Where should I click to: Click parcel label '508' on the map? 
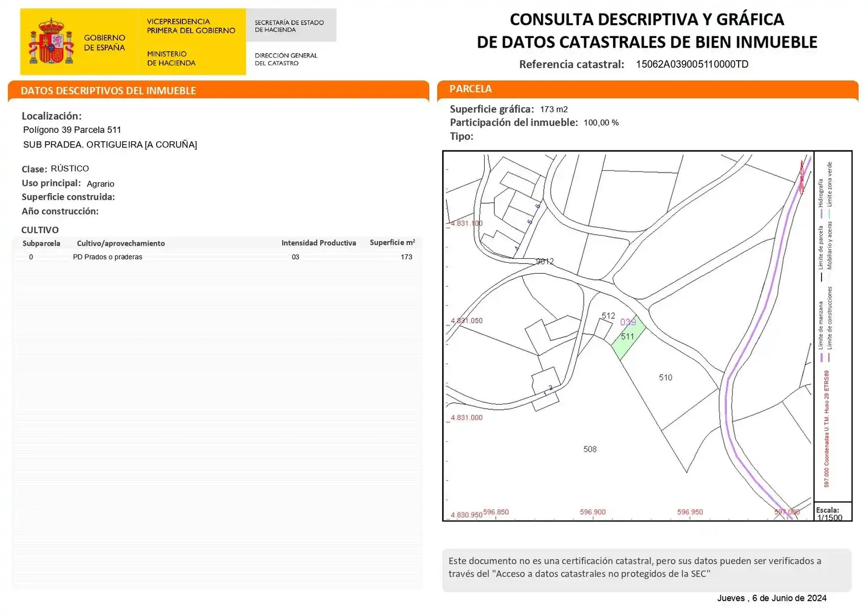point(590,449)
